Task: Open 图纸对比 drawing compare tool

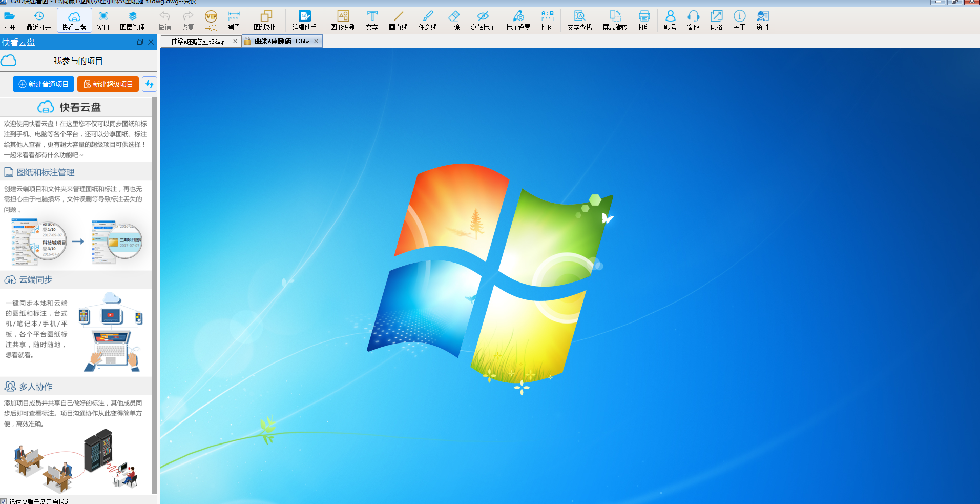Action: point(266,21)
